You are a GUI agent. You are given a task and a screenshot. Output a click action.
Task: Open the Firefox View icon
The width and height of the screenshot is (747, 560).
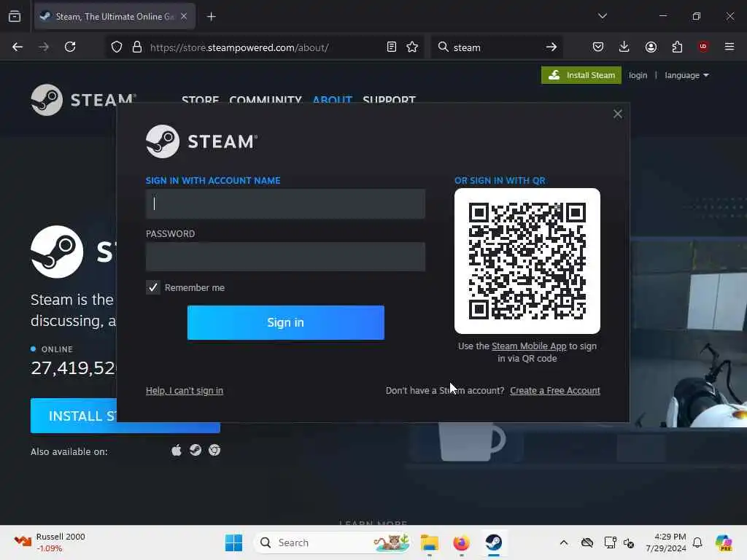(15, 17)
